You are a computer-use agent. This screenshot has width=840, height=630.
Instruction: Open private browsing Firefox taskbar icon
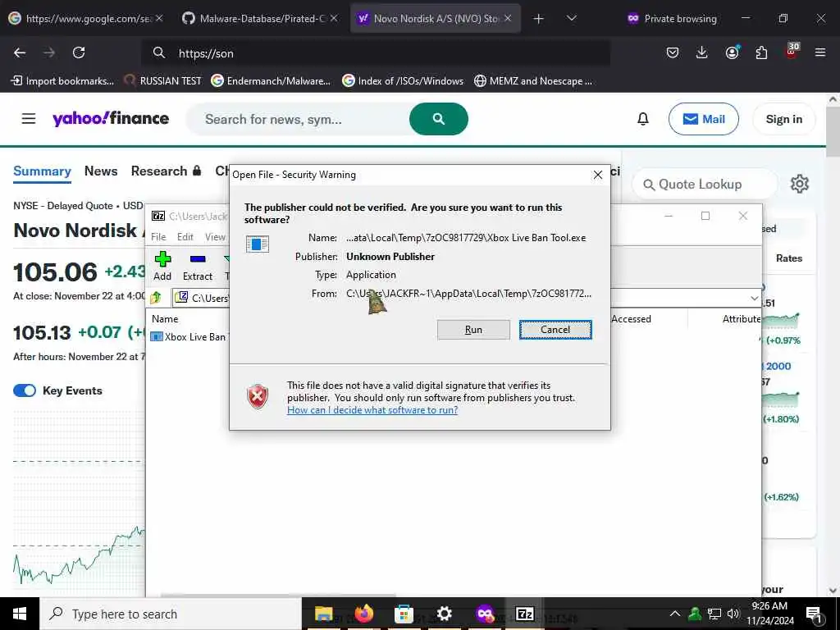[x=484, y=614]
